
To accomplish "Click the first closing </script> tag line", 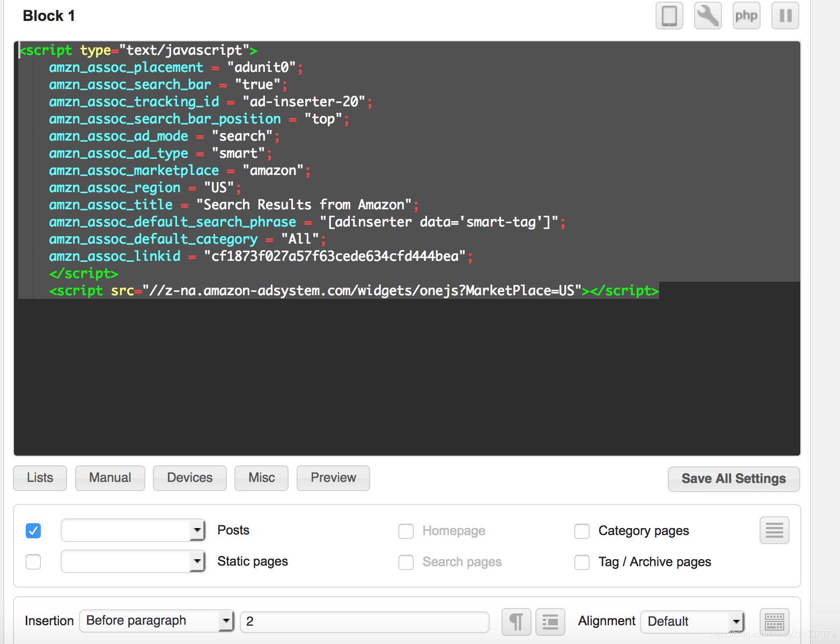I will click(83, 273).
